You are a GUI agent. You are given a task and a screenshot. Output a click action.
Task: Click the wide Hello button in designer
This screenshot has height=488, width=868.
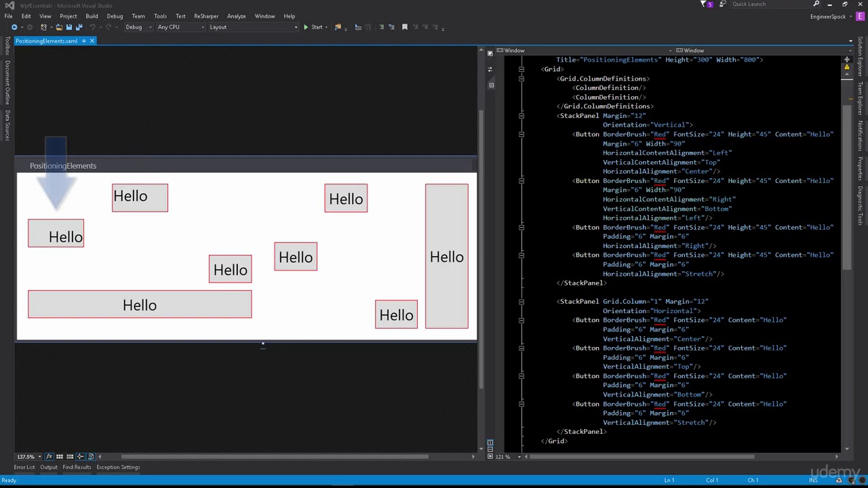140,304
